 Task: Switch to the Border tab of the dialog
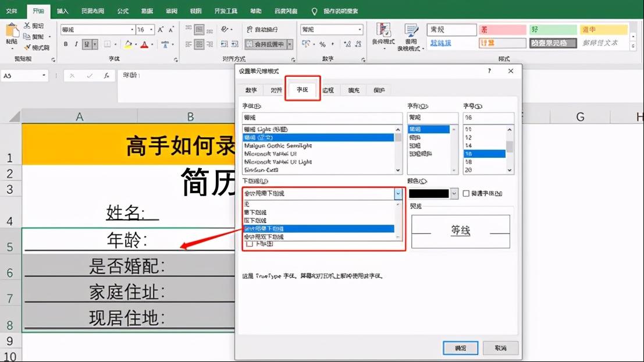328,90
